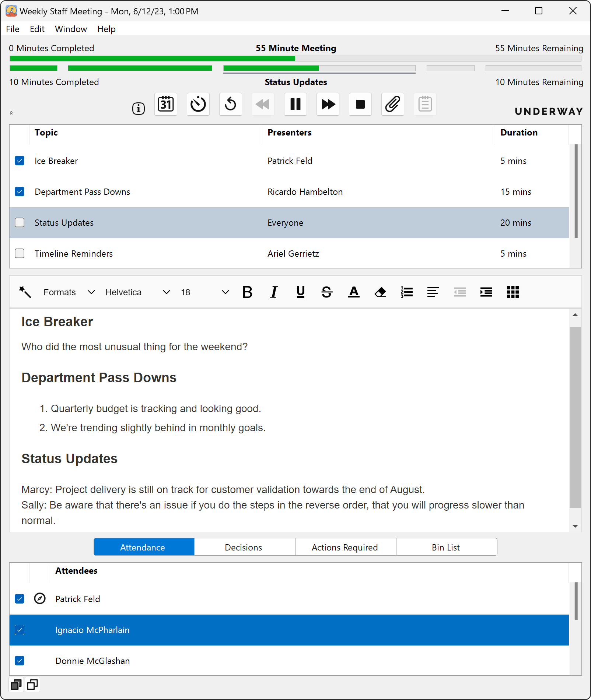591x700 pixels.
Task: Open the meeting info icon
Action: point(139,109)
